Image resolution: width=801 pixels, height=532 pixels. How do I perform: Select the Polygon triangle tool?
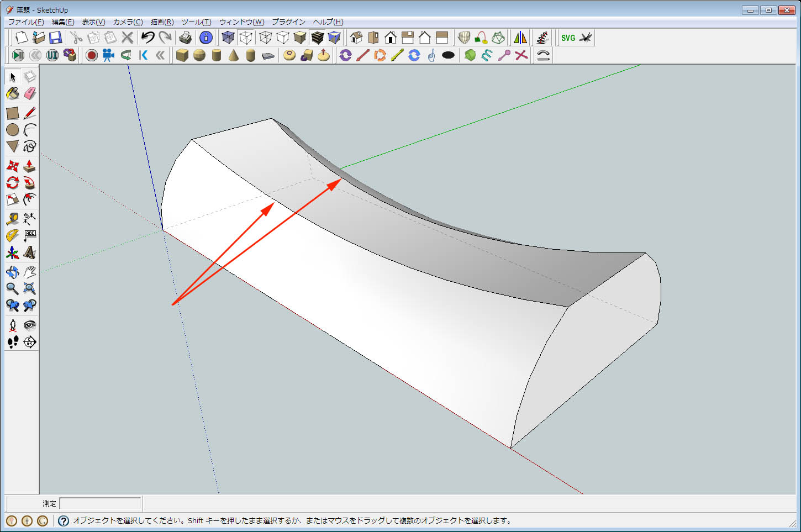click(13, 146)
